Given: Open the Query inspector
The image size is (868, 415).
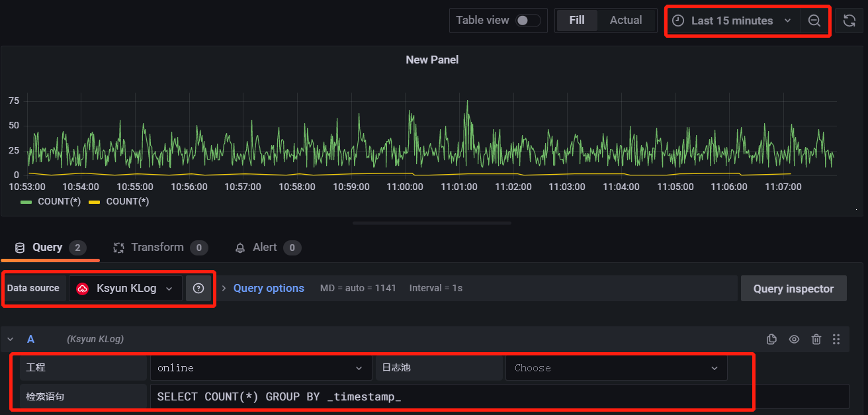Looking at the screenshot, I should pos(793,289).
